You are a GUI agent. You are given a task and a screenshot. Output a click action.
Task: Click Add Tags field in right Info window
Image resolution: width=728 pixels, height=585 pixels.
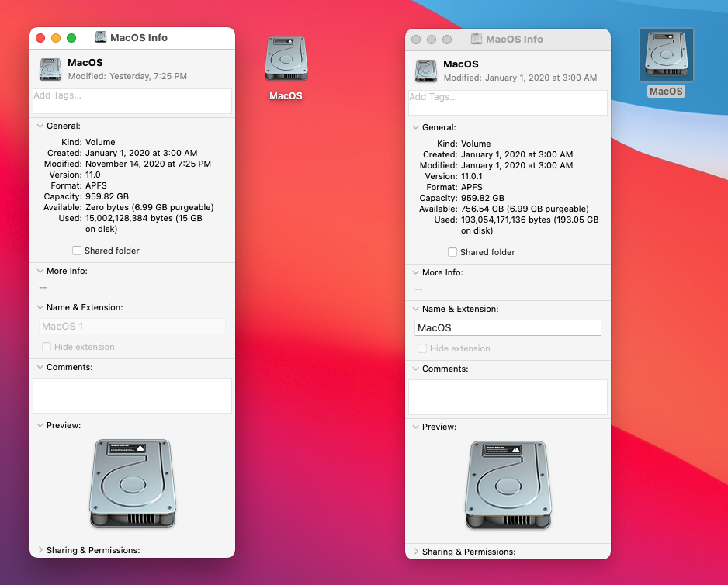[508, 102]
